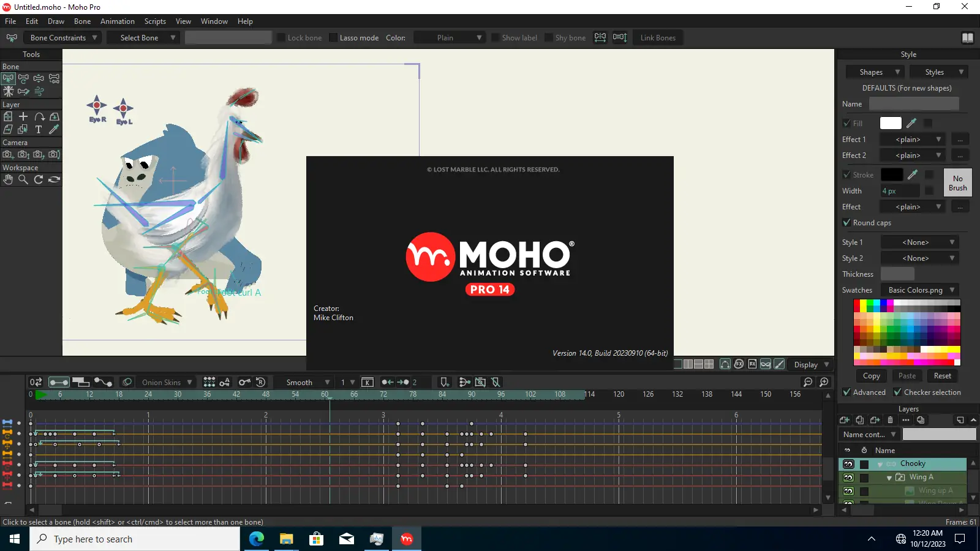Select the Eyedropper tool
Viewport: 980px width, 551px height.
(x=54, y=129)
